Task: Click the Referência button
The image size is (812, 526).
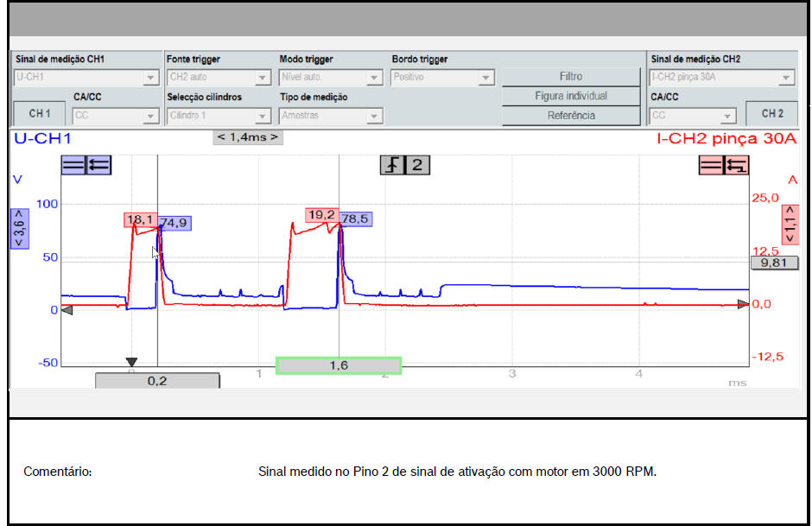Action: click(571, 116)
